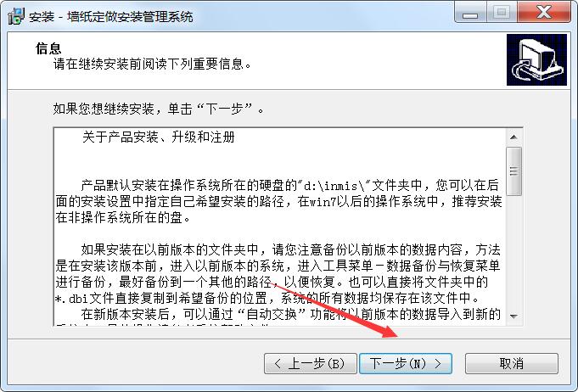The width and height of the screenshot is (578, 392).
Task: Click the greyed-out maximize button
Action: 502,13
